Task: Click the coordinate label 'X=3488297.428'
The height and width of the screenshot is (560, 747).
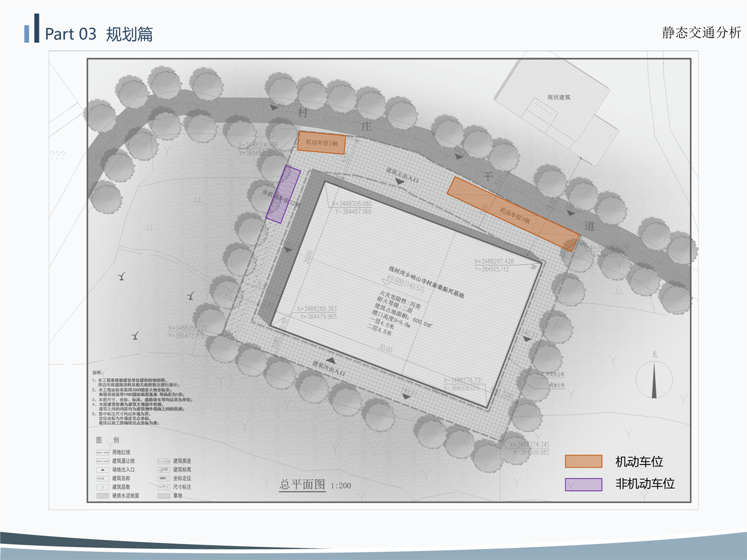Action: (494, 261)
